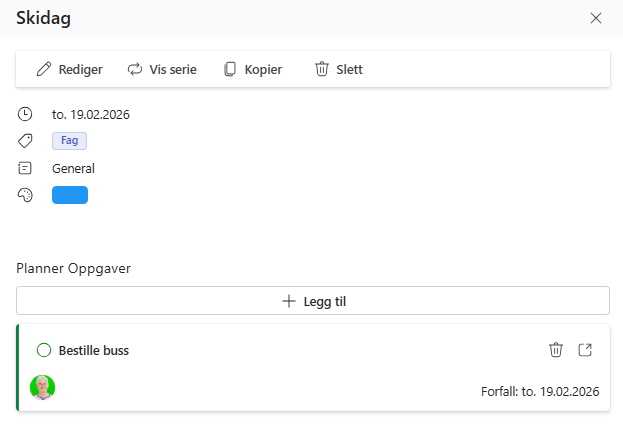
Task: Click the Forfall due date text
Action: pos(539,391)
